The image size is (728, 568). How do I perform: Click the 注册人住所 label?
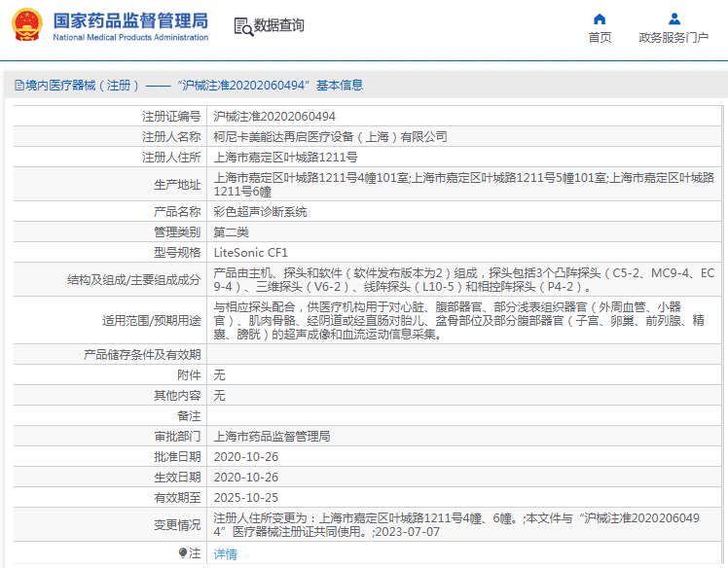point(171,158)
